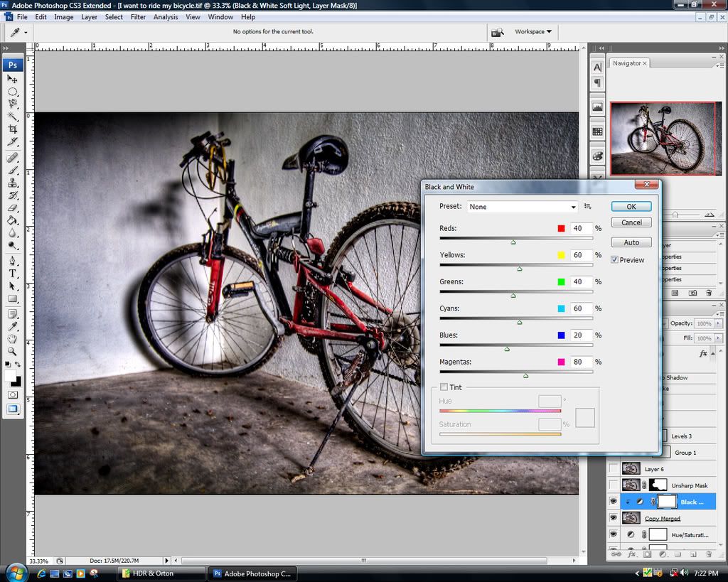Screen dimensions: 728x582
Task: Select the Paint Bucket tool
Action: click(13, 220)
